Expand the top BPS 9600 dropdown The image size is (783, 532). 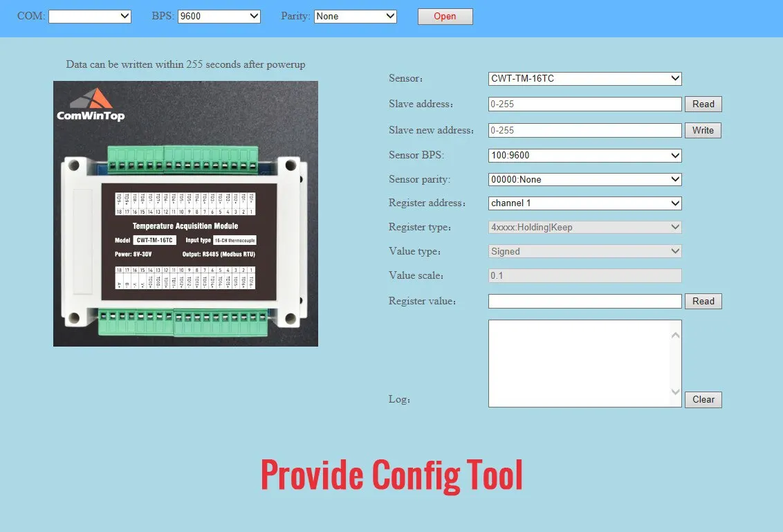point(219,16)
